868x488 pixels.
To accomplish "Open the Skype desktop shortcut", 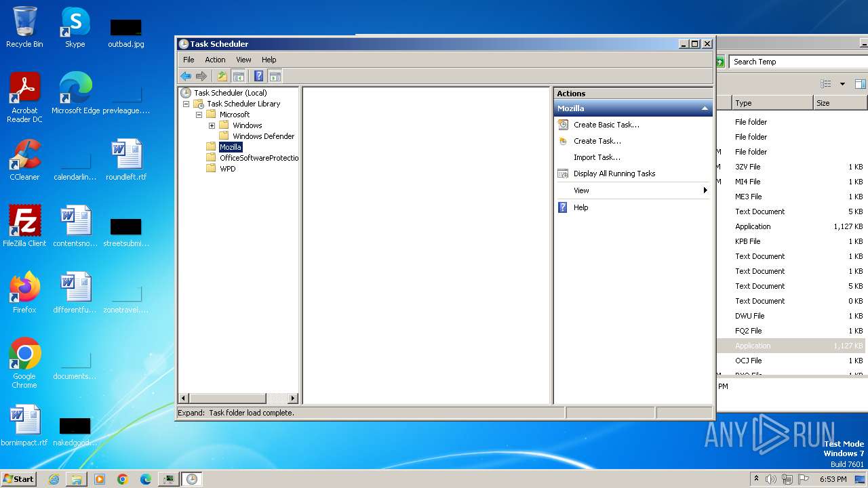I will (x=75, y=27).
